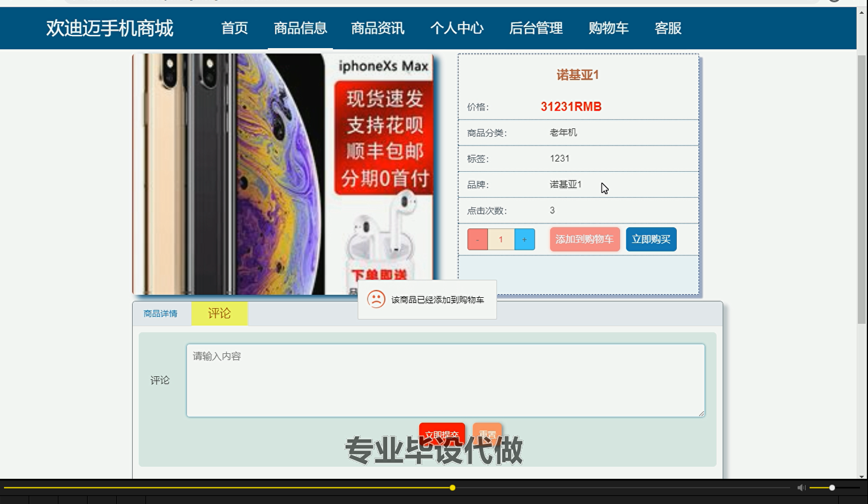Click the 重置 reset button
The width and height of the screenshot is (868, 504).
coord(487,435)
